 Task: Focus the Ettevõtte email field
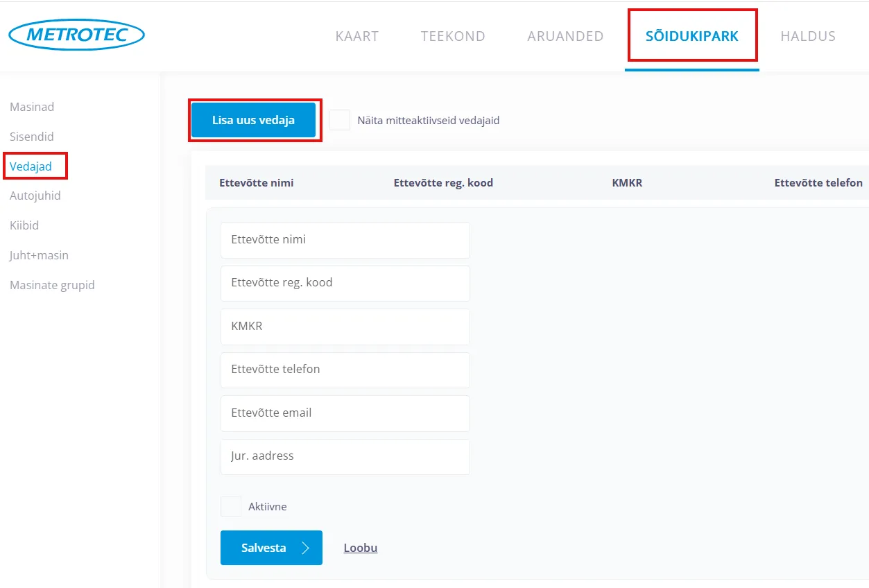click(345, 413)
